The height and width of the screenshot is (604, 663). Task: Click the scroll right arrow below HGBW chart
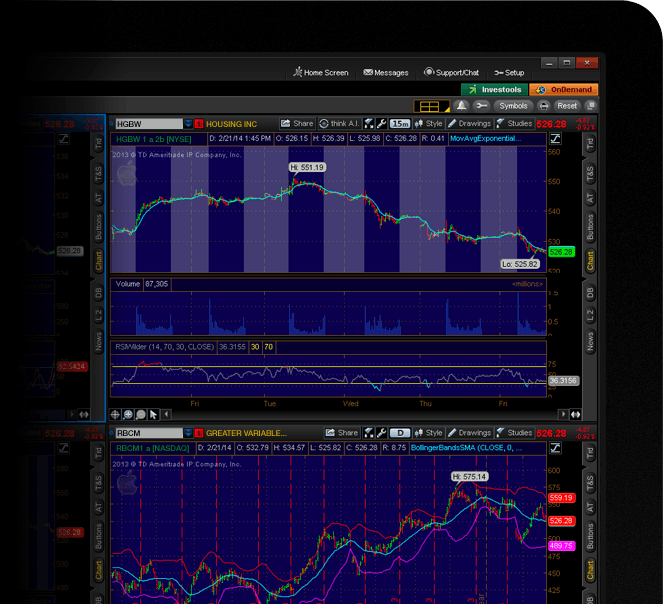(x=563, y=415)
